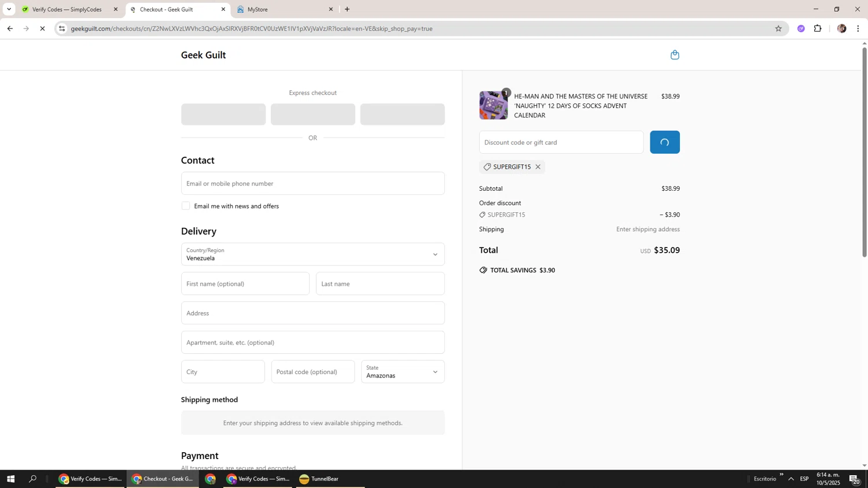The width and height of the screenshot is (868, 488).
Task: Close the MyStore tab
Action: click(331, 9)
